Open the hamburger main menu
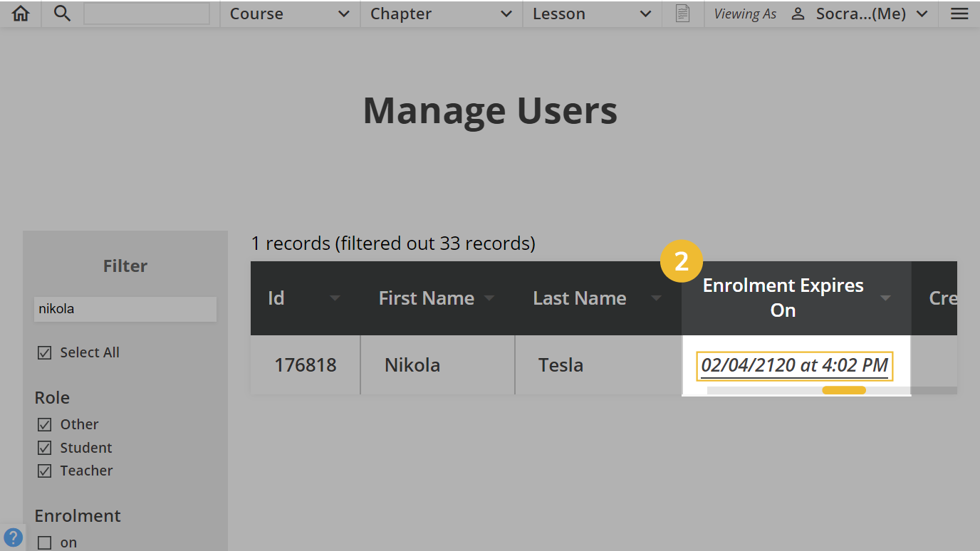This screenshot has width=980, height=551. [x=959, y=14]
